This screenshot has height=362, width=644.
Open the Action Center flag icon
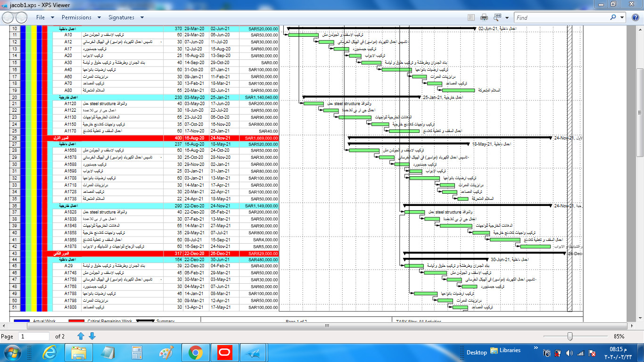pos(592,353)
